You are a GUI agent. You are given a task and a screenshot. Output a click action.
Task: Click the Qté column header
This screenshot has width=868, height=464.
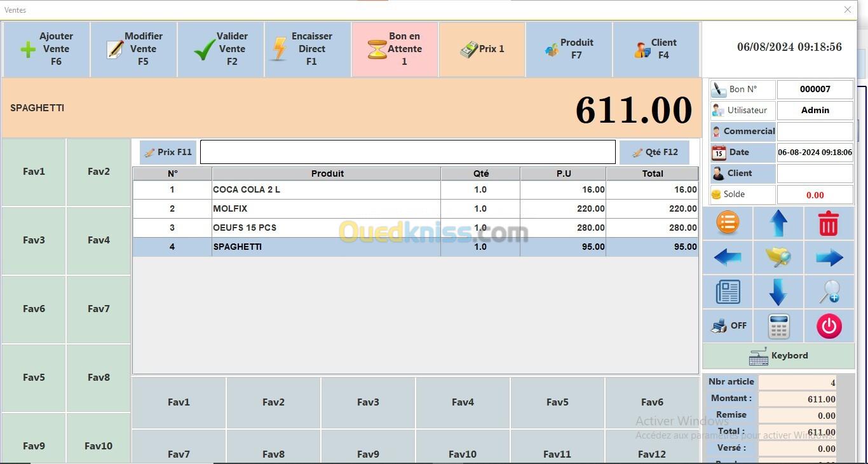click(x=481, y=174)
